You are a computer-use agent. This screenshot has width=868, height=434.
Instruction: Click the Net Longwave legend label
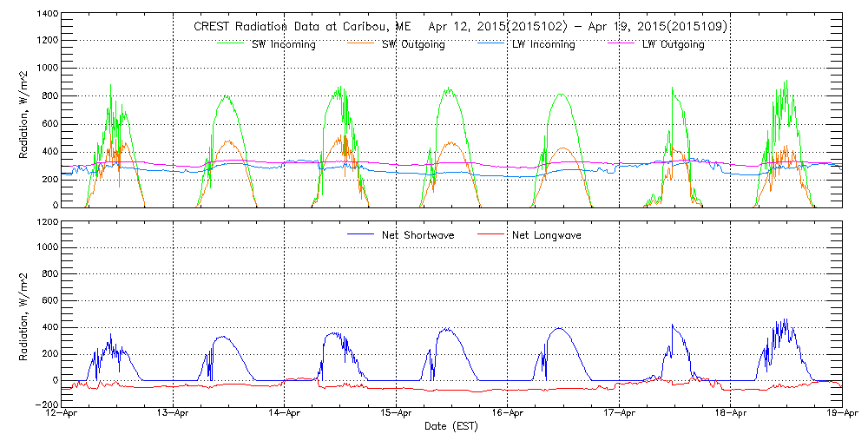coord(546,234)
